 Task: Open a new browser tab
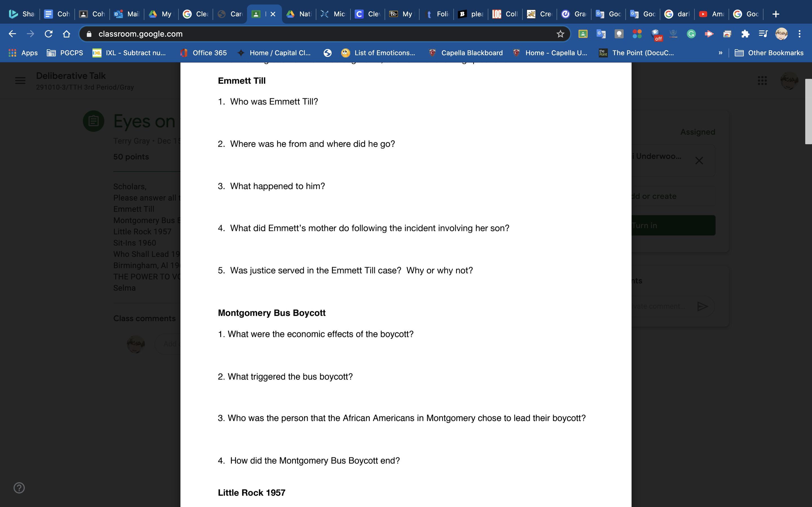coord(775,14)
